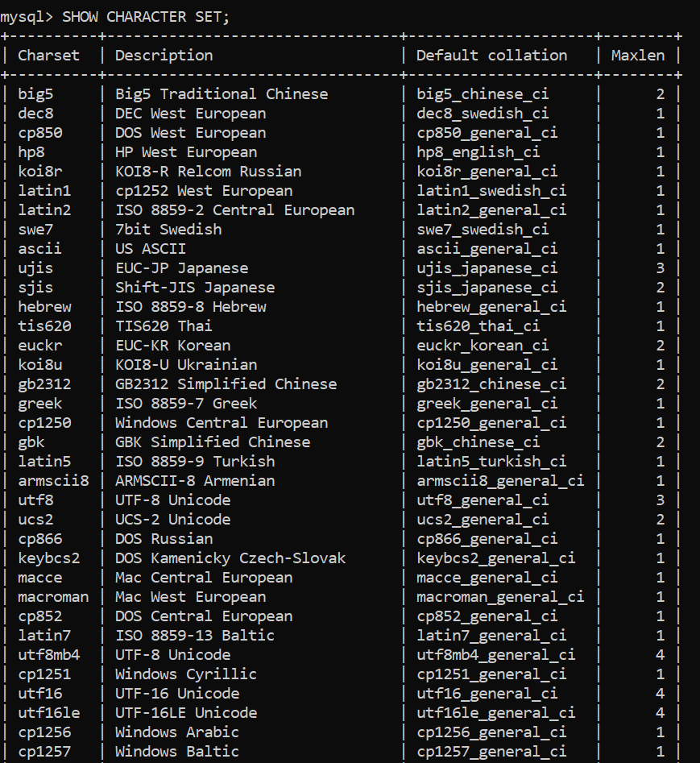Select the cp1257_general_ci collation text
700x763 pixels.
tap(491, 752)
